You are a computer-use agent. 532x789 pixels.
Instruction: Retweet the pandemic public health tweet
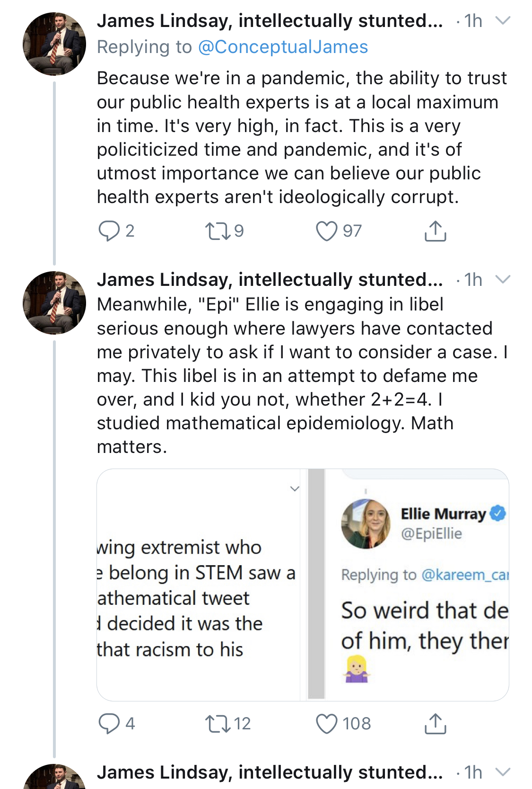point(218,231)
